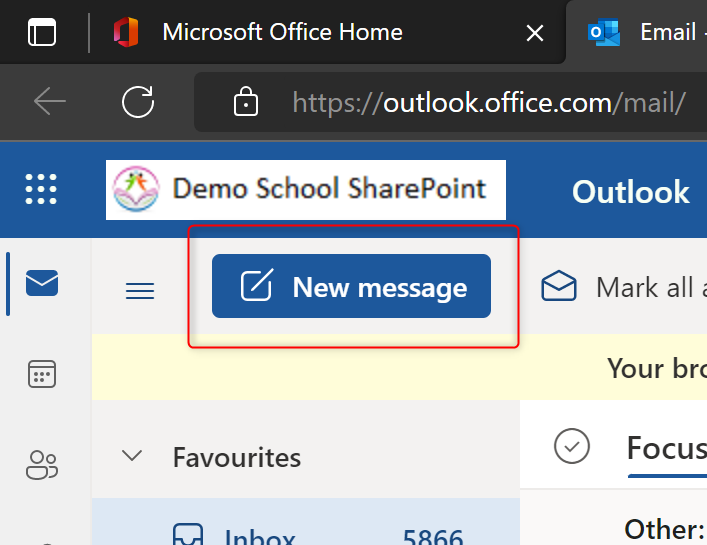The image size is (707, 545).
Task: Tick the select-all messages circle checkbox
Action: pyautogui.click(x=571, y=446)
